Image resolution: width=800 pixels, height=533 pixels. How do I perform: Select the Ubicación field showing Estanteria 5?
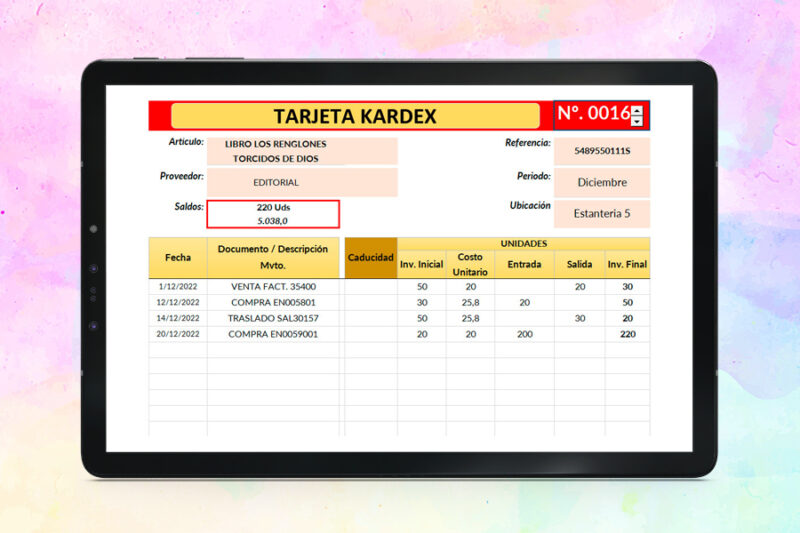click(x=602, y=213)
